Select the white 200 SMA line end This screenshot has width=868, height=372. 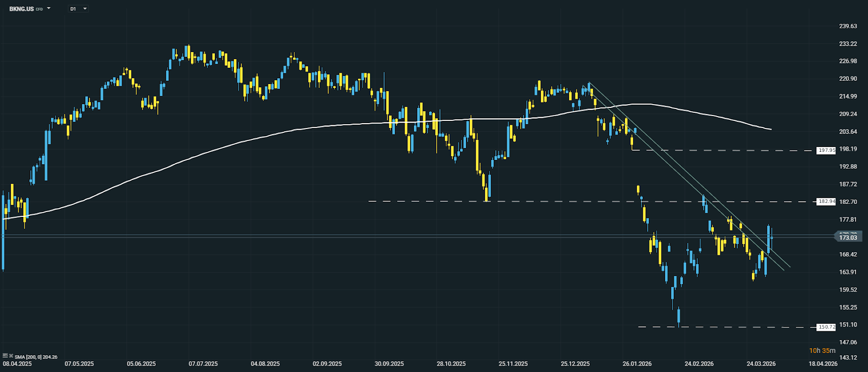770,129
